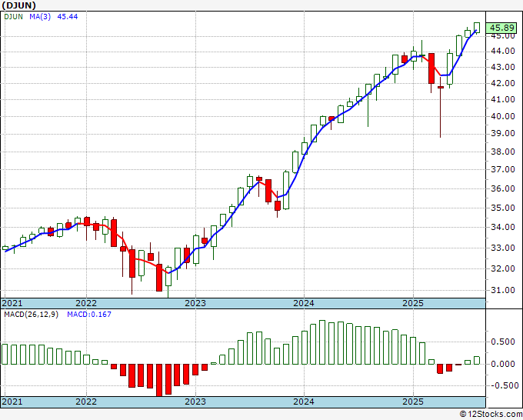Click the latest green candlestick near 45.89

click(x=477, y=28)
